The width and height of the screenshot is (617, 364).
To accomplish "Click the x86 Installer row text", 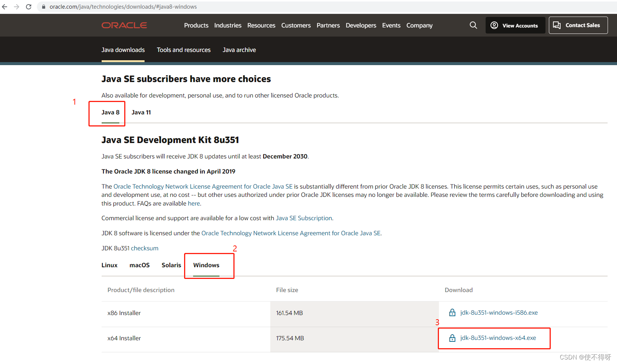I will coord(124,313).
